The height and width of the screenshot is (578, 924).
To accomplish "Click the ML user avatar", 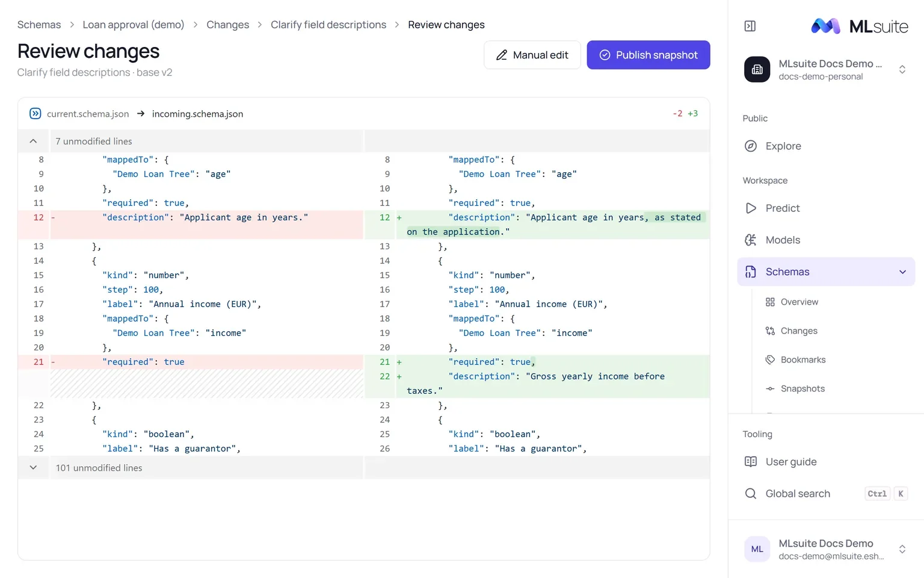I will 757,548.
